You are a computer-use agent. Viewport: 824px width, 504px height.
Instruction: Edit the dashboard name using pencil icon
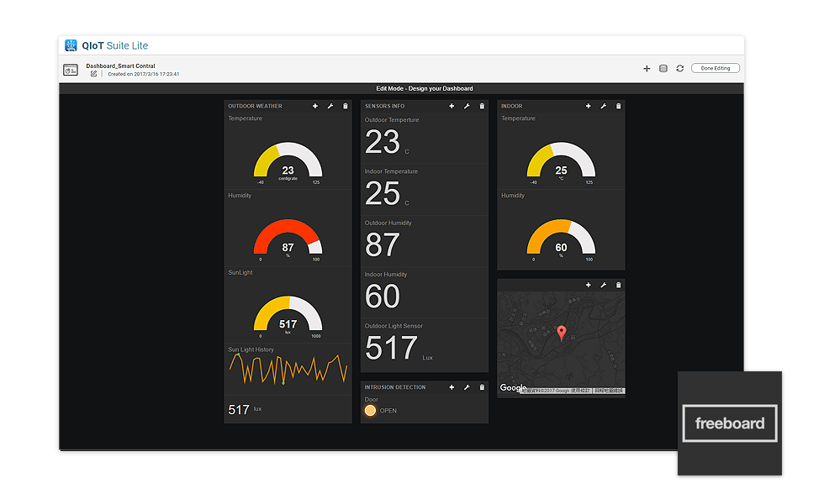pyautogui.click(x=93, y=74)
